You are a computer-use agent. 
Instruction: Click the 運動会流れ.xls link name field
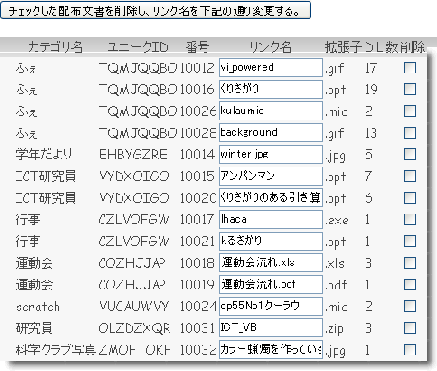coord(271,262)
